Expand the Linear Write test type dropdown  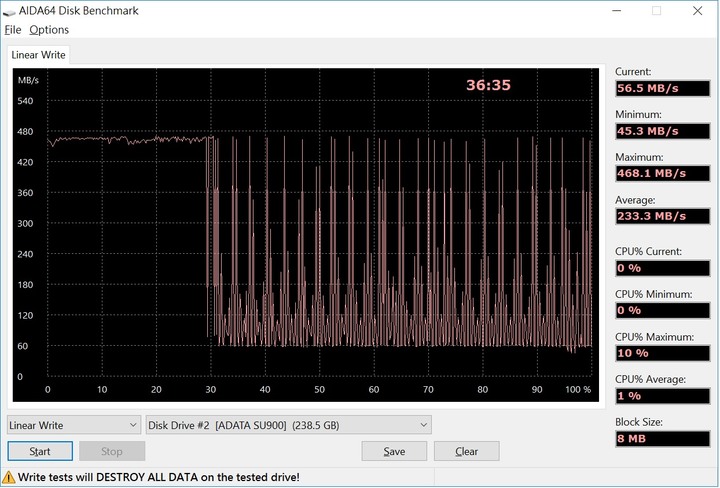click(x=74, y=425)
